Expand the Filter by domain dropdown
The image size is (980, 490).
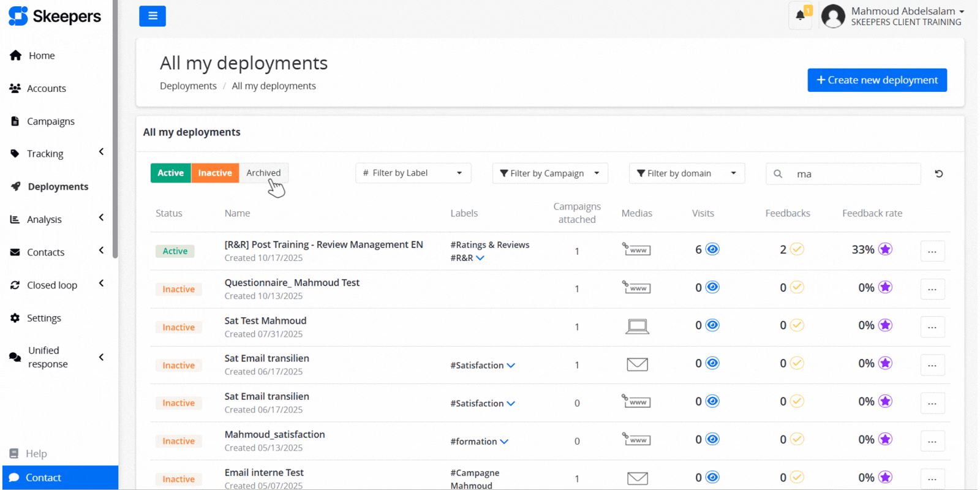coord(686,173)
